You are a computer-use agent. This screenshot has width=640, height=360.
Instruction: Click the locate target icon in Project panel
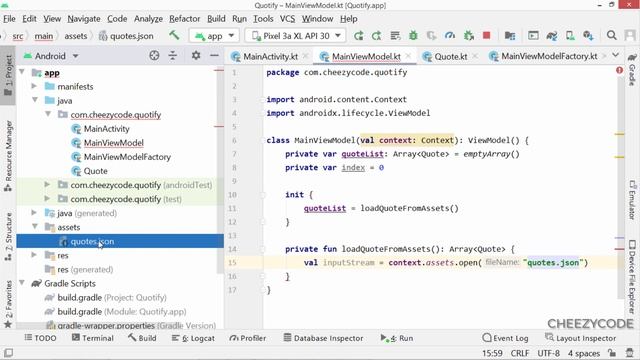[x=154, y=56]
